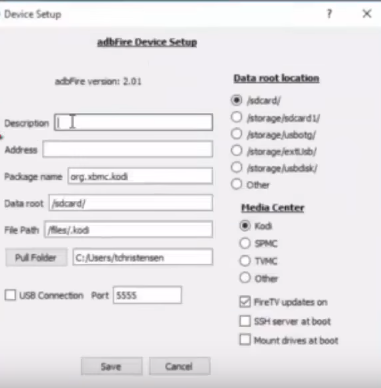Click the Media Center heading
The image size is (381, 388).
273,208
